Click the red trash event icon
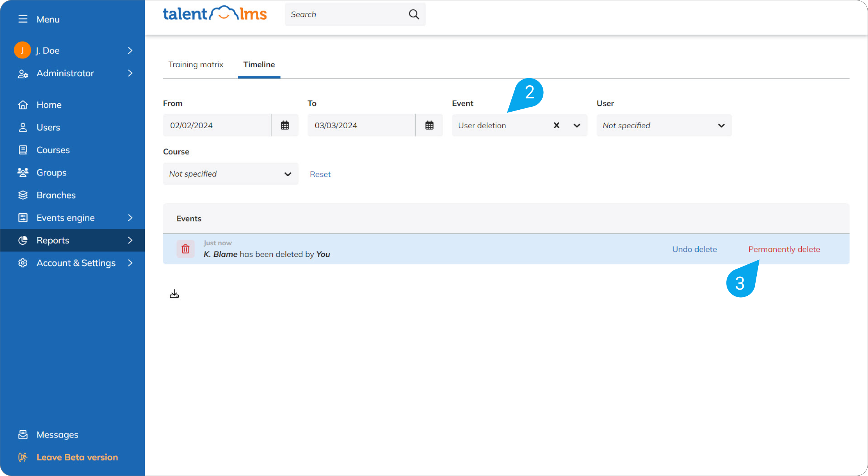 [x=185, y=249]
